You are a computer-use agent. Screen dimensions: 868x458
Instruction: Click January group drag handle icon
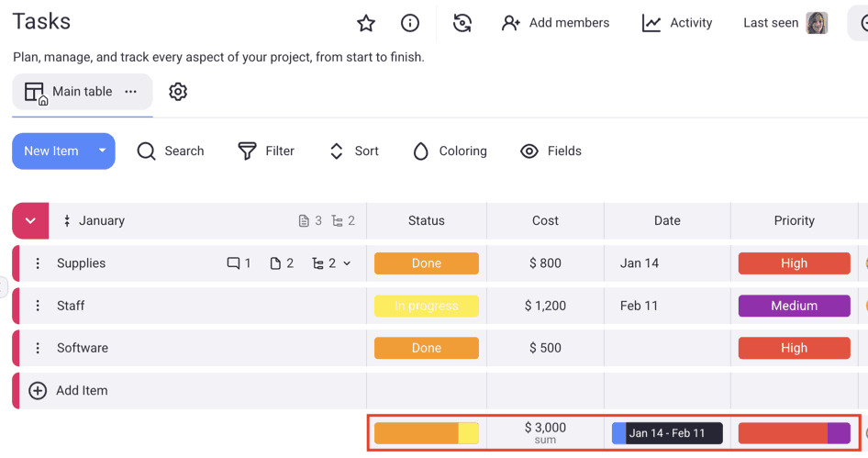point(66,220)
